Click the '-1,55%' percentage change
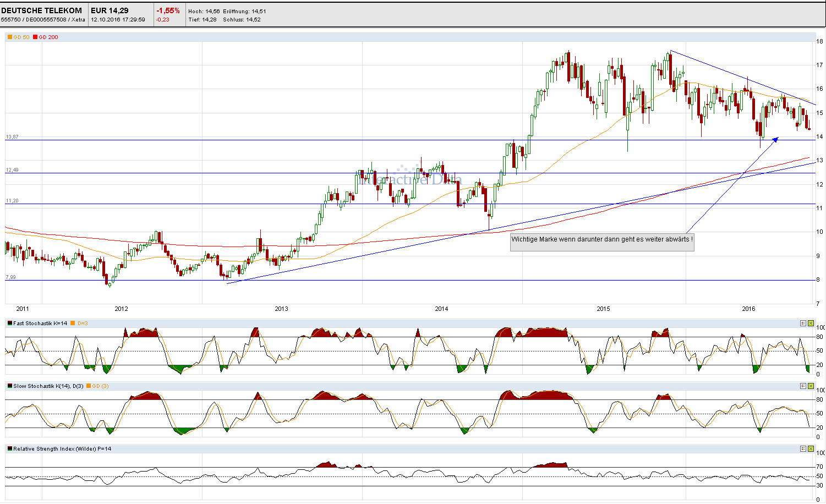This screenshot has height=504, width=826. tap(168, 10)
